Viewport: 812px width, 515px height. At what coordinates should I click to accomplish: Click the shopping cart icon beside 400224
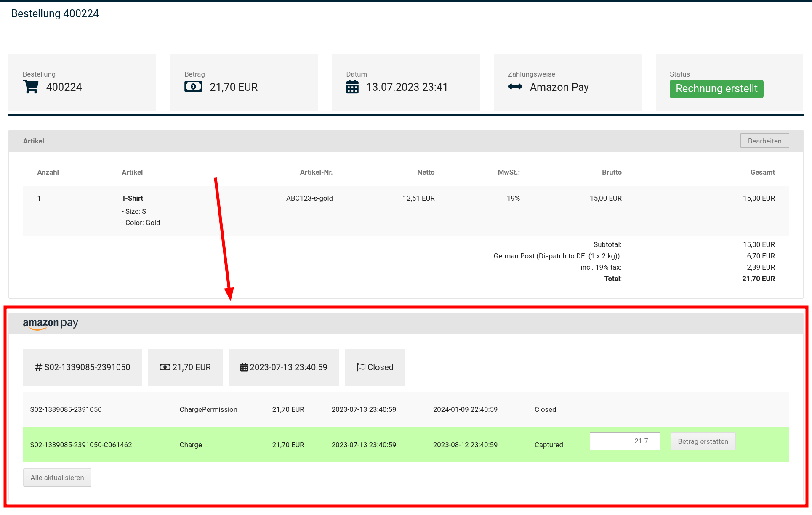coord(31,87)
